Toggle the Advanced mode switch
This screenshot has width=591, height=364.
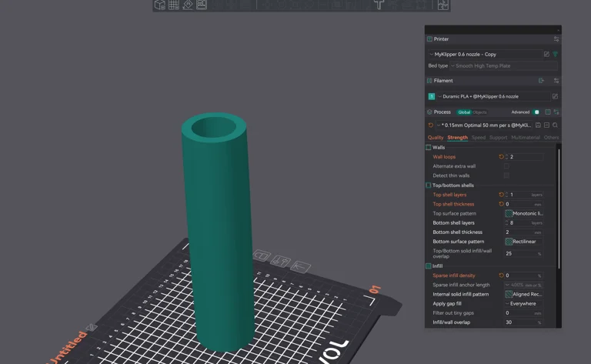[536, 112]
